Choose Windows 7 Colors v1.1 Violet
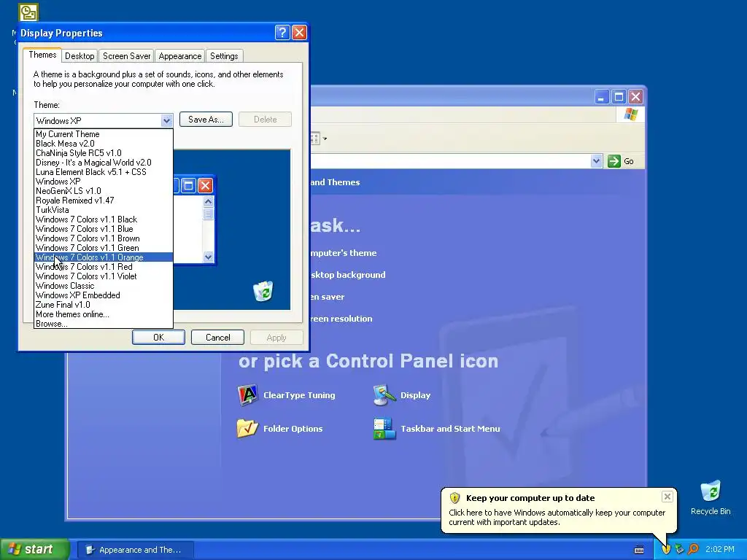This screenshot has width=747, height=560. [x=104, y=276]
